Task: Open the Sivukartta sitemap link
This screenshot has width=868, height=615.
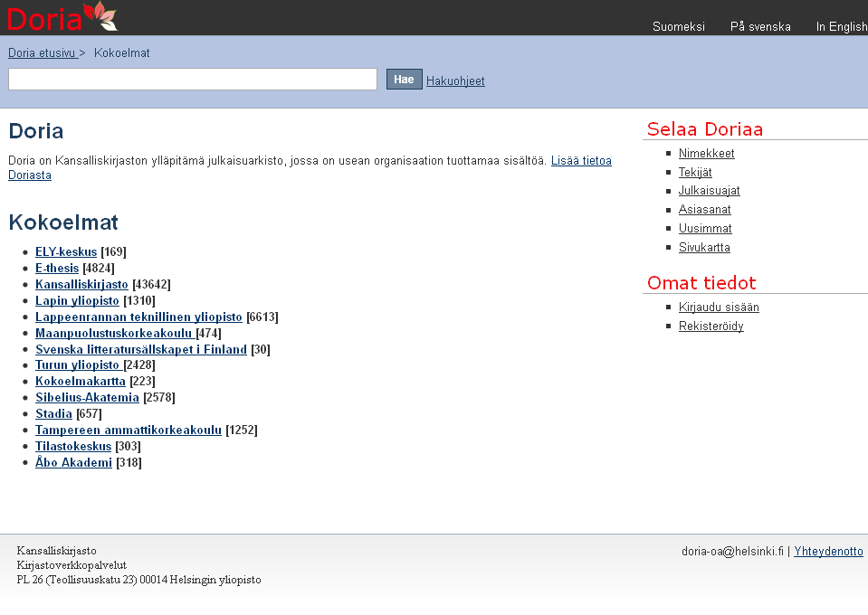Action: click(704, 247)
